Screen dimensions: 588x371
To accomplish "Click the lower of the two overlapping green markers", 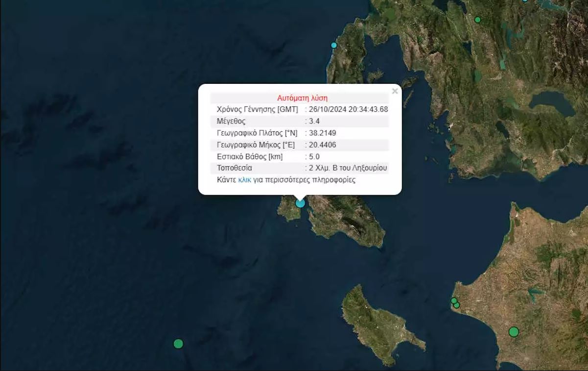I will [457, 305].
